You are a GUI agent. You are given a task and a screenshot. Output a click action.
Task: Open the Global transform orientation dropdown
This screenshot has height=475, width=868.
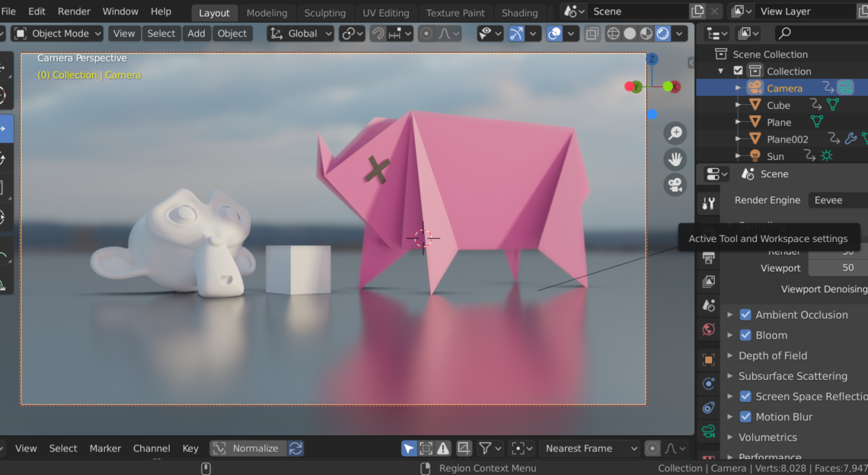tap(304, 33)
